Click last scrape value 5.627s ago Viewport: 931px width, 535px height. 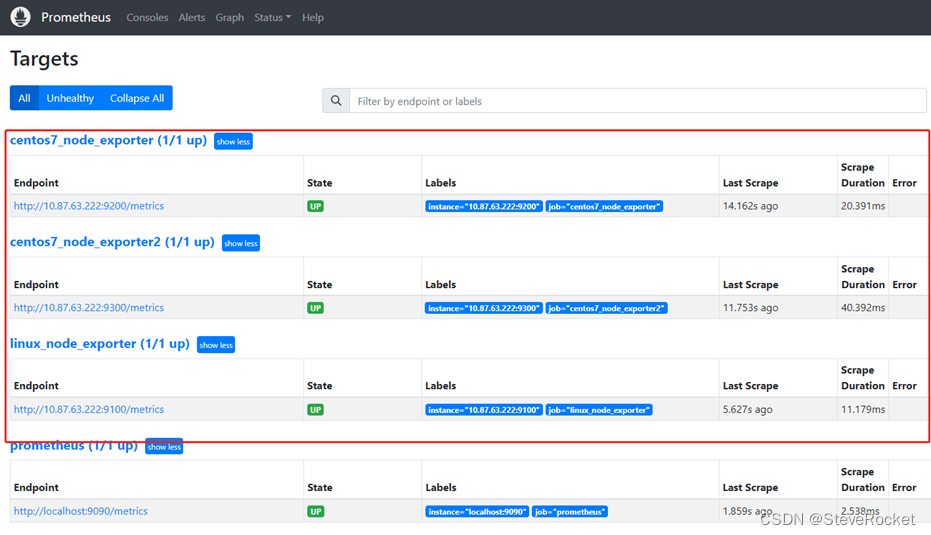coord(748,409)
